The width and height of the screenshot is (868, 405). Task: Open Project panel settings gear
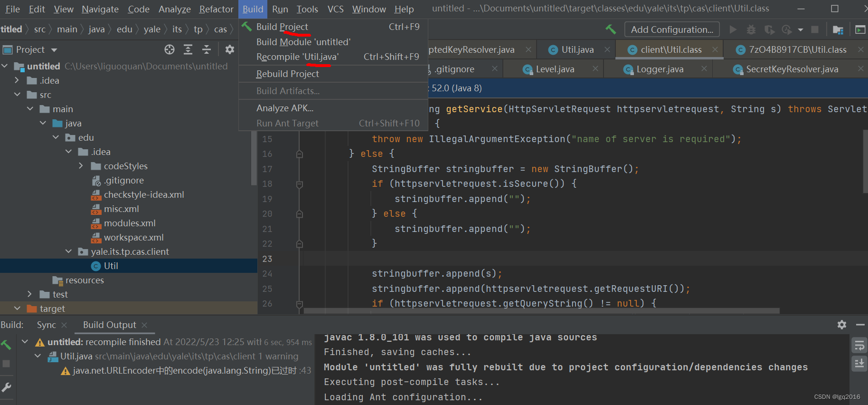[x=230, y=49]
